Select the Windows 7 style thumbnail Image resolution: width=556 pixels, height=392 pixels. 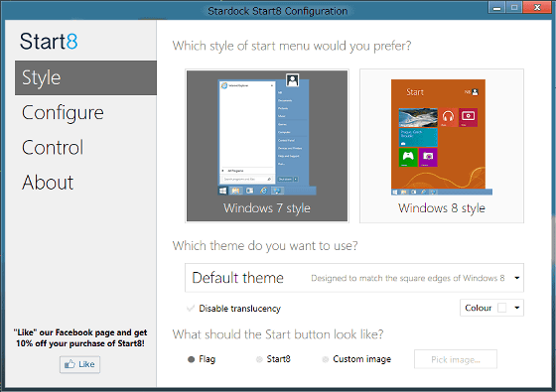point(267,146)
